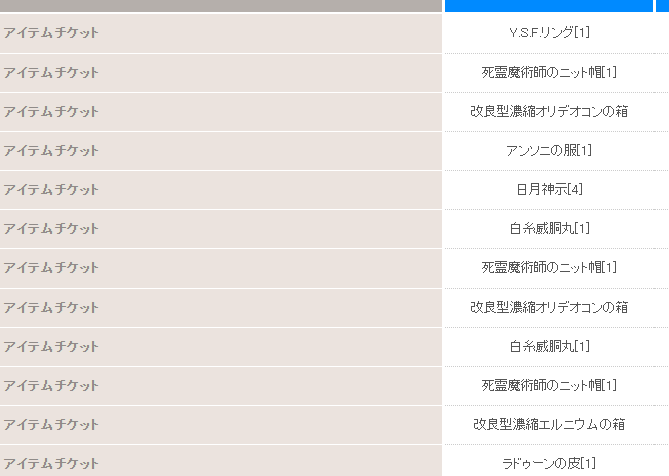Click 改良型濃縮オリデオコンの箱 between ニット帽 and 白糸威胴丸 rows
This screenshot has height=476, width=669.
pos(549,307)
